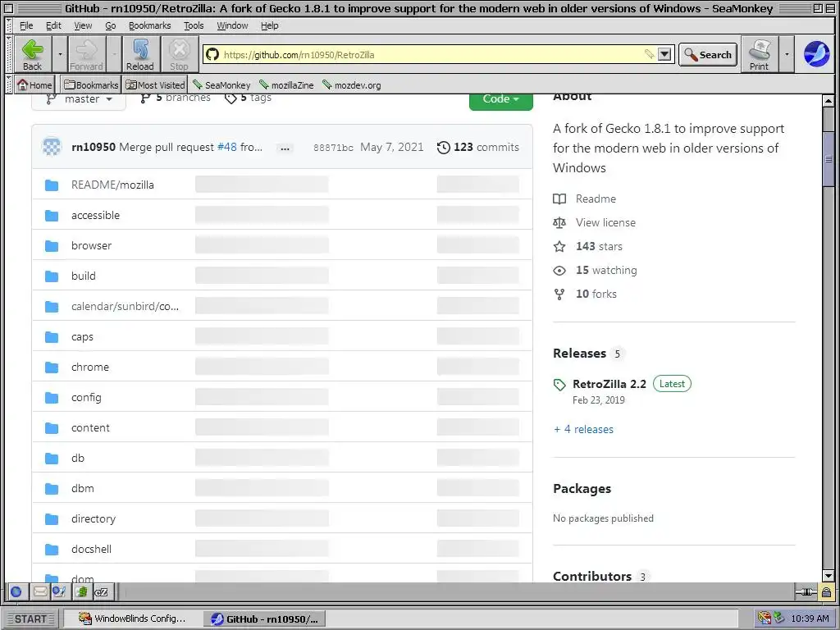Viewport: 840px width, 630px height.
Task: Expand the commit message ellipsis button
Action: coord(285,148)
